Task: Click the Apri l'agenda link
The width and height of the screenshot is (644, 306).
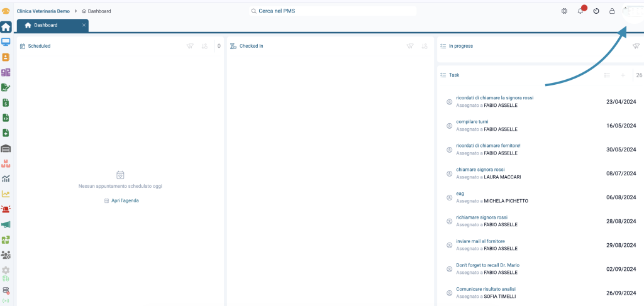Action: (122, 200)
